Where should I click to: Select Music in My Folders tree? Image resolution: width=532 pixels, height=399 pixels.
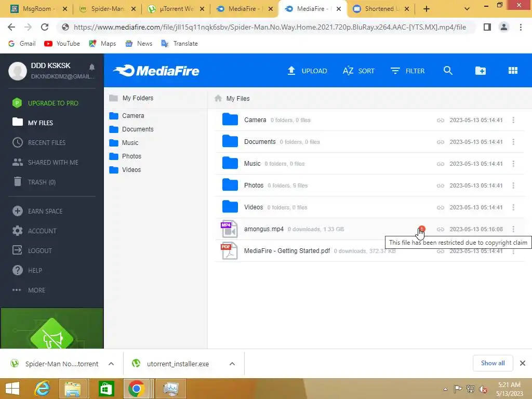click(x=124, y=143)
